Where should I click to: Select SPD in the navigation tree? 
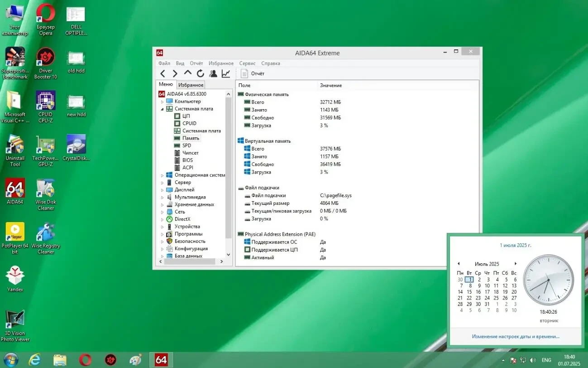(x=186, y=145)
